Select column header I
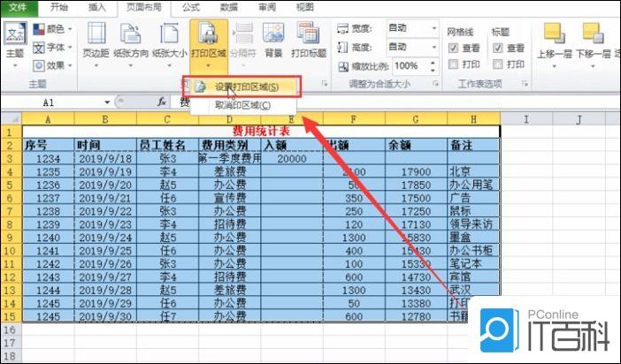621x364 pixels. click(x=526, y=118)
